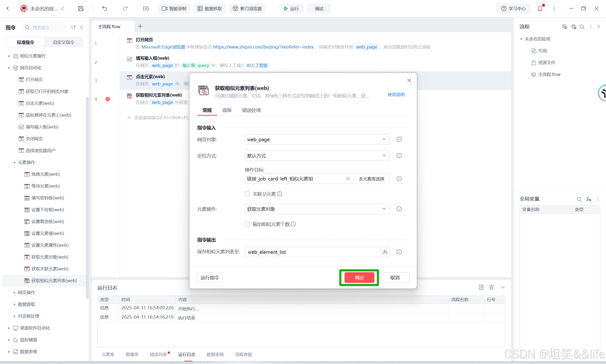Click the 确定 confirm button
The image size is (606, 364).
[x=359, y=277]
